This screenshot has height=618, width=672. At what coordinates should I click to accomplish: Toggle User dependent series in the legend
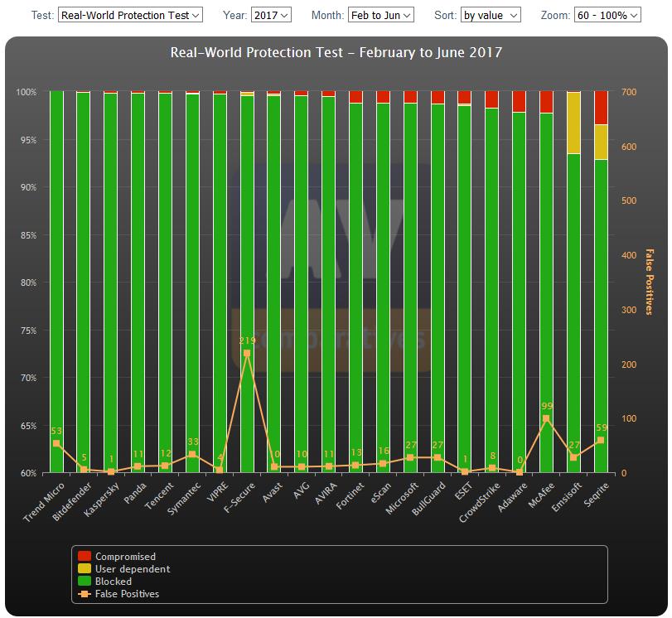[x=123, y=569]
